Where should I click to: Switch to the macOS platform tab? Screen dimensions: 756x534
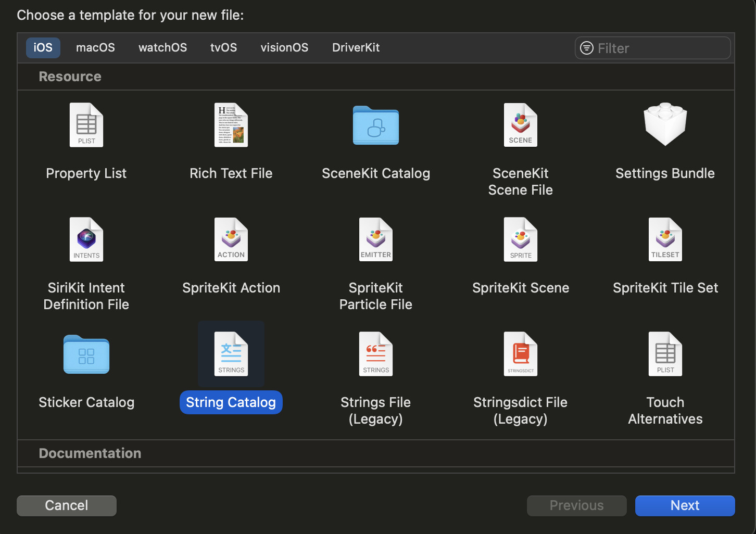95,48
